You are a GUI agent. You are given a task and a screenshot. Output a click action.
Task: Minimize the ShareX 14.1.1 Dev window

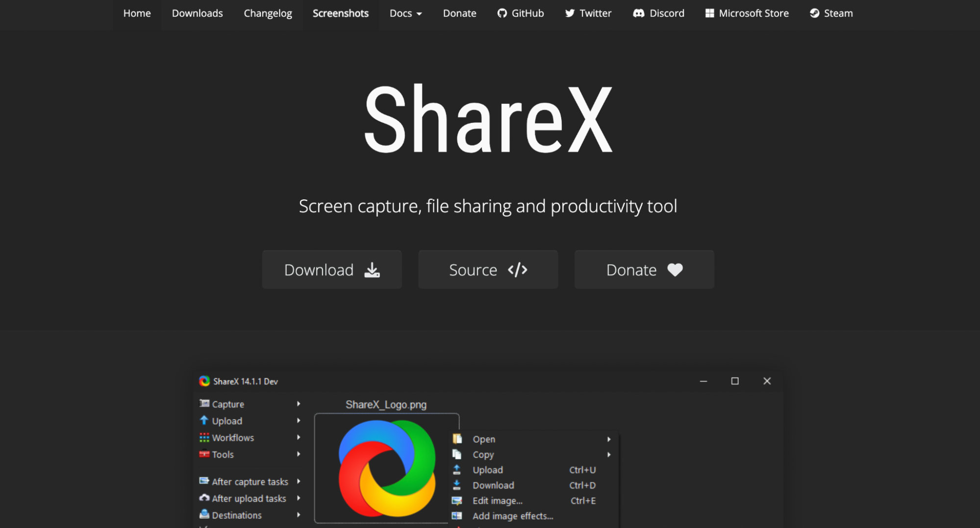tap(704, 381)
